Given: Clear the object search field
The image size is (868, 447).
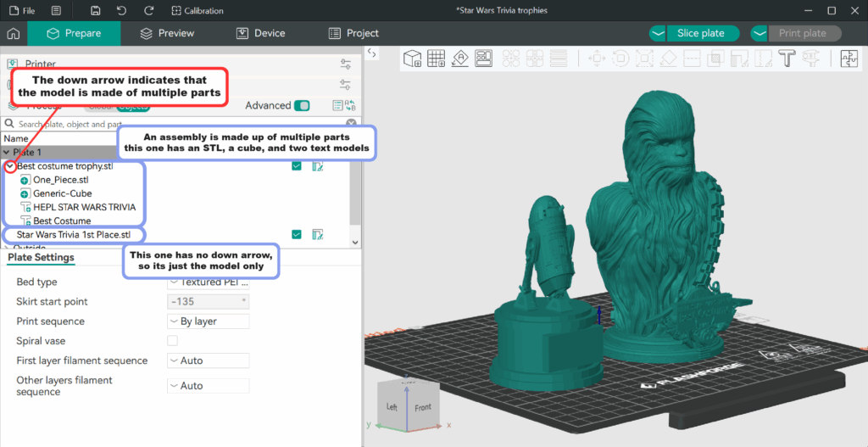Looking at the screenshot, I should click(351, 124).
